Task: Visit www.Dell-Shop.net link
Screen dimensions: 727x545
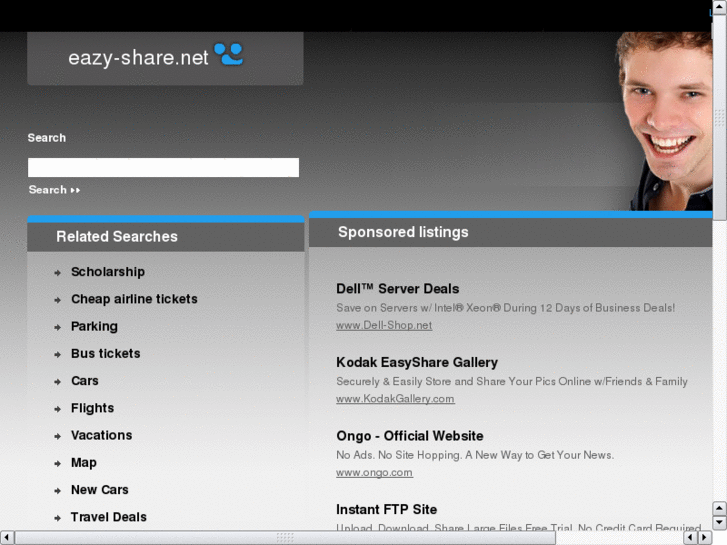Action: [384, 325]
